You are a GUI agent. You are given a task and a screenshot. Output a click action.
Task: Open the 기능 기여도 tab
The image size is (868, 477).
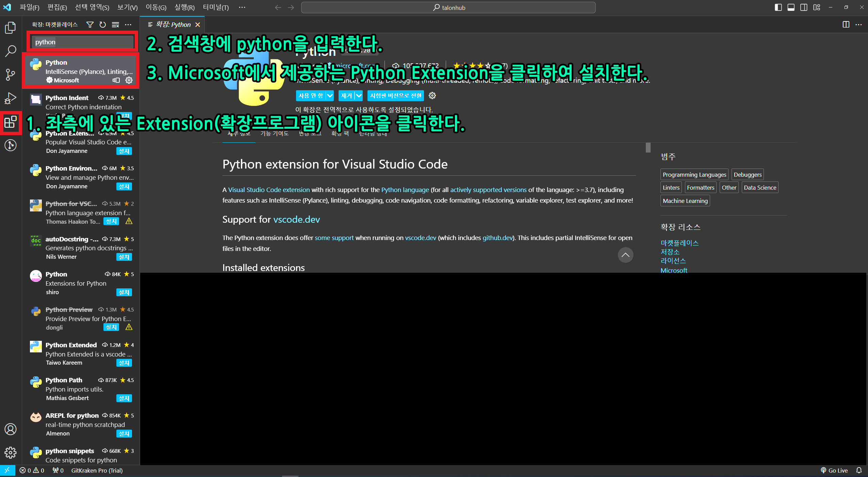click(x=274, y=133)
